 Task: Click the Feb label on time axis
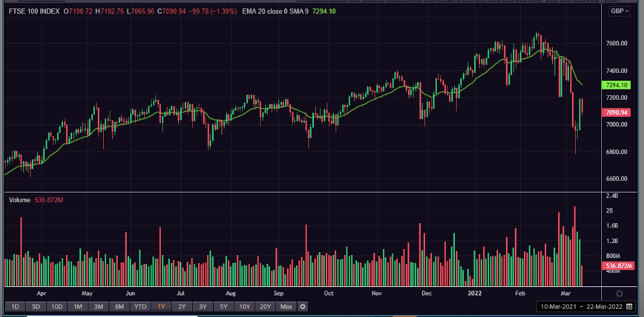pyautogui.click(x=521, y=294)
